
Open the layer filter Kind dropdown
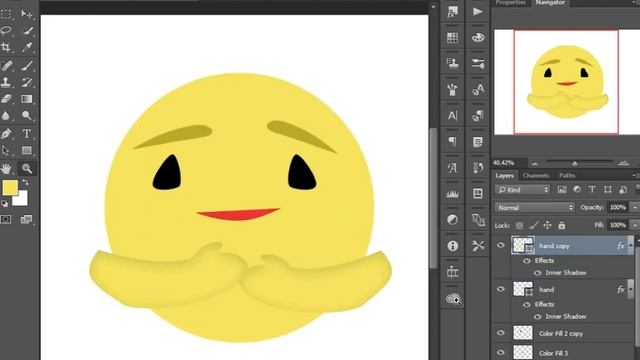(x=522, y=190)
